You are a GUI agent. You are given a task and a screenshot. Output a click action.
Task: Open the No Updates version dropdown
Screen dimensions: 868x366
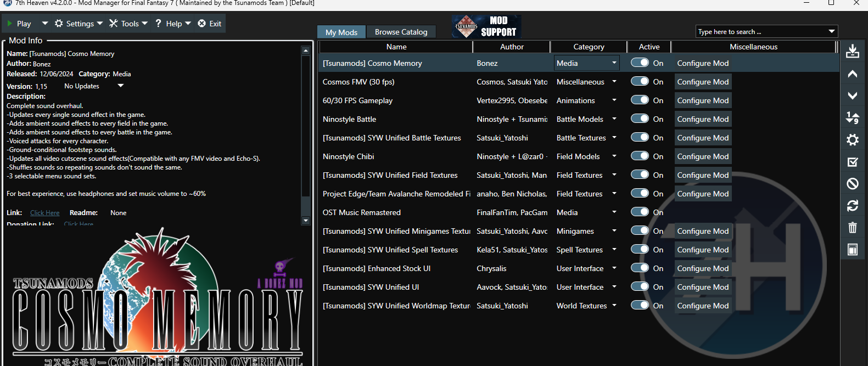coord(94,86)
